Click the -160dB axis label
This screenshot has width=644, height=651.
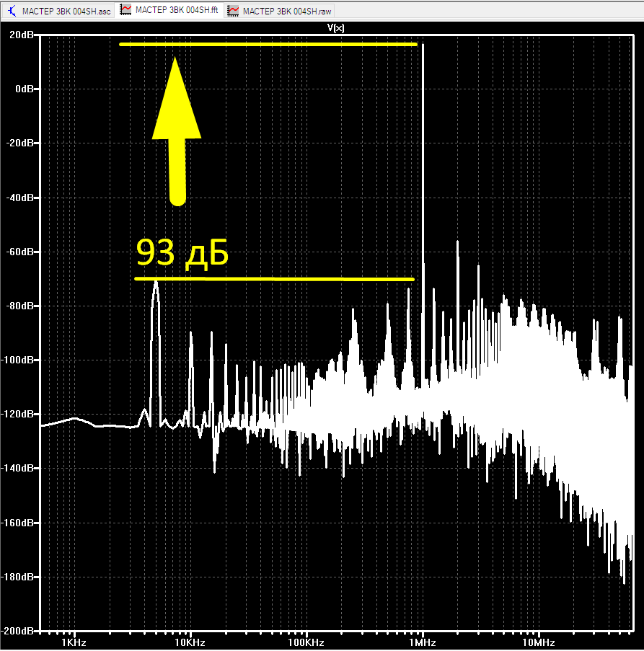tap(18, 523)
